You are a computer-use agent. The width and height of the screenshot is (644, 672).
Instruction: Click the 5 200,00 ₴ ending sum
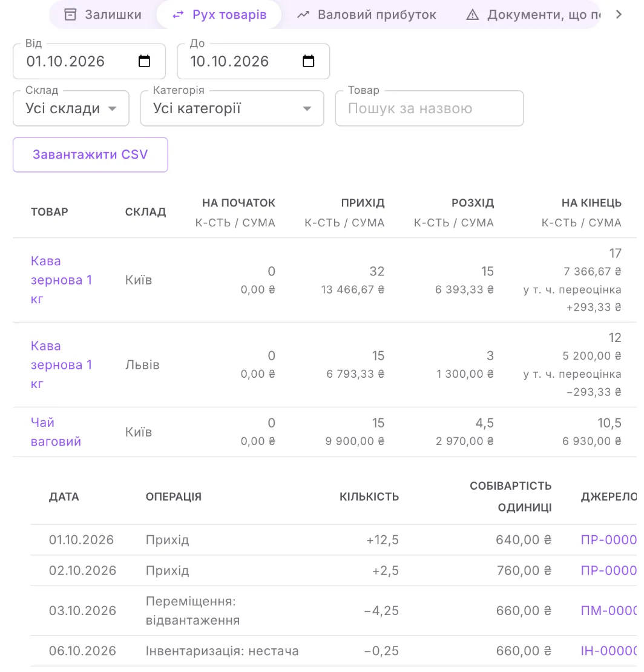pyautogui.click(x=592, y=356)
